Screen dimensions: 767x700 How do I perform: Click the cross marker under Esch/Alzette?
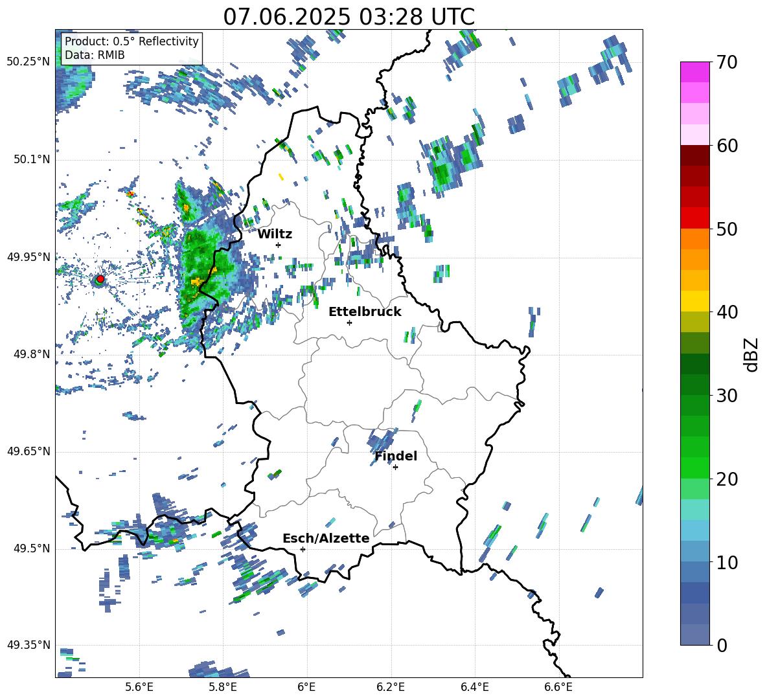(x=303, y=549)
